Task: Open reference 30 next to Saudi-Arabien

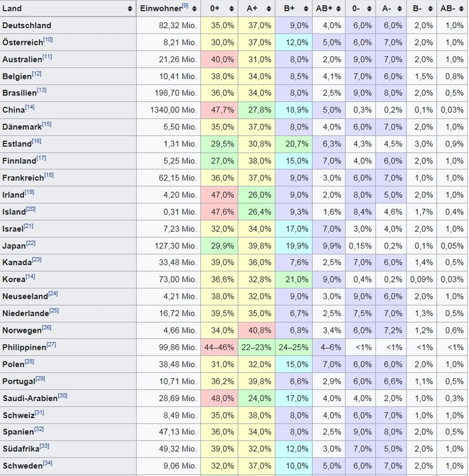Action: [x=62, y=395]
